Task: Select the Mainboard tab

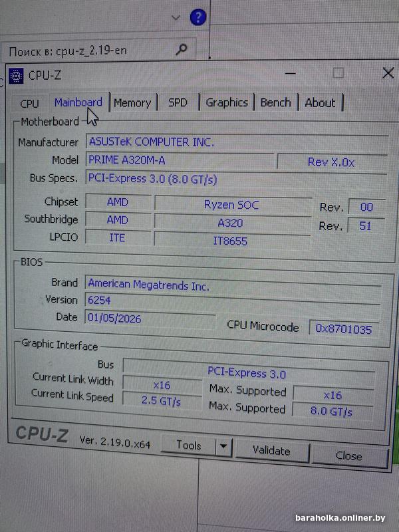Action: 78,102
